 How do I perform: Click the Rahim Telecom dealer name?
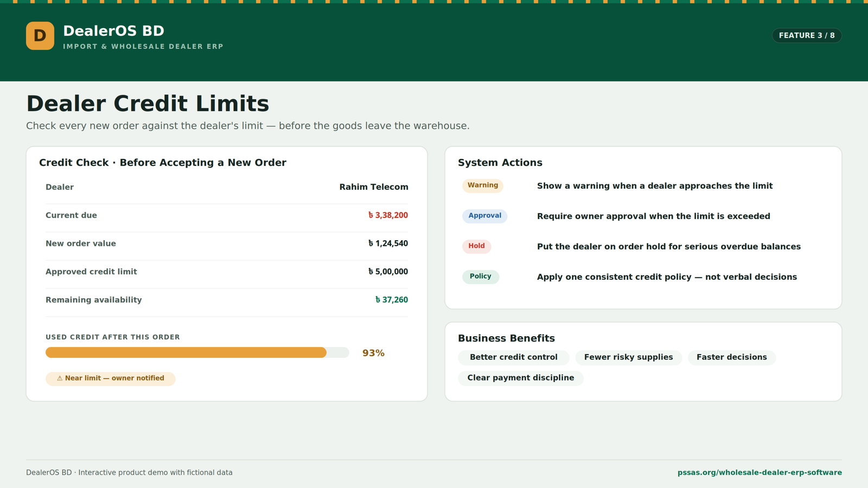pyautogui.click(x=374, y=187)
